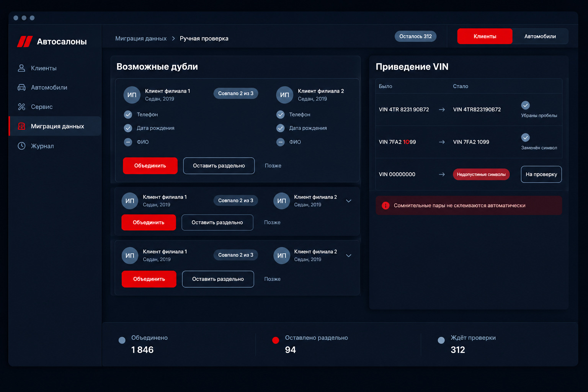Click the arrow icon in VIN 7FA2 1099 row
The height and width of the screenshot is (392, 588).
442,142
